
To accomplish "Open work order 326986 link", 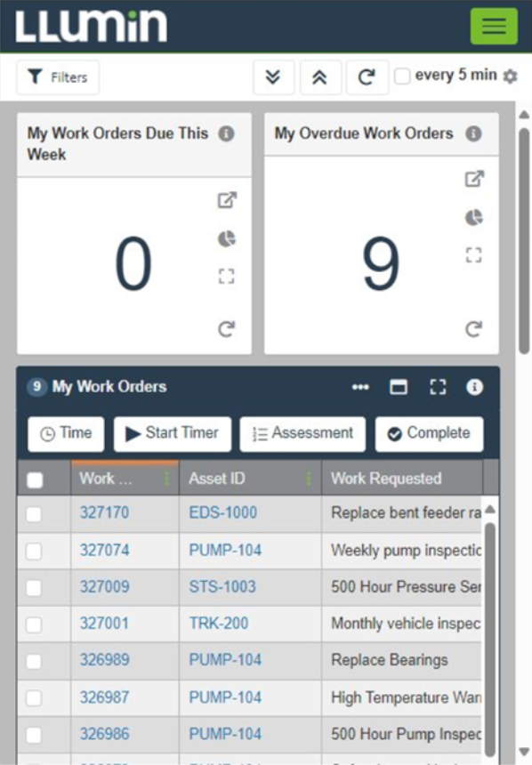I will coord(104,734).
